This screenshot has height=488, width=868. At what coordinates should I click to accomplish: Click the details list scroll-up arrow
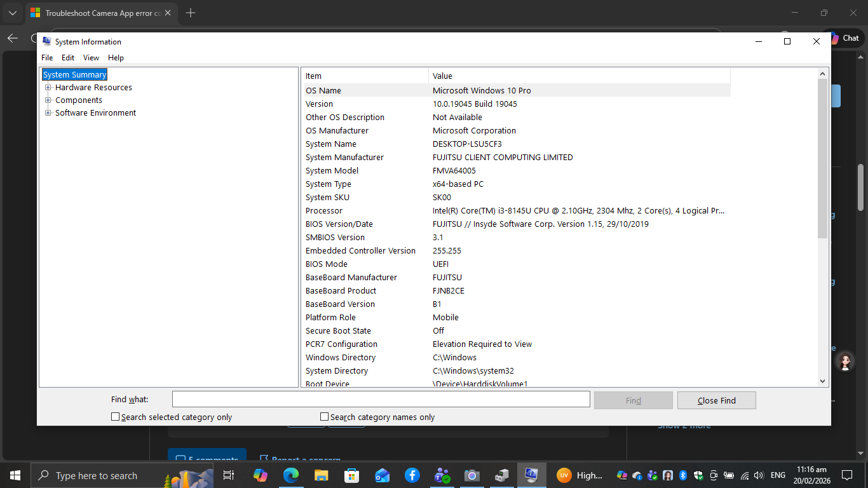pyautogui.click(x=822, y=74)
